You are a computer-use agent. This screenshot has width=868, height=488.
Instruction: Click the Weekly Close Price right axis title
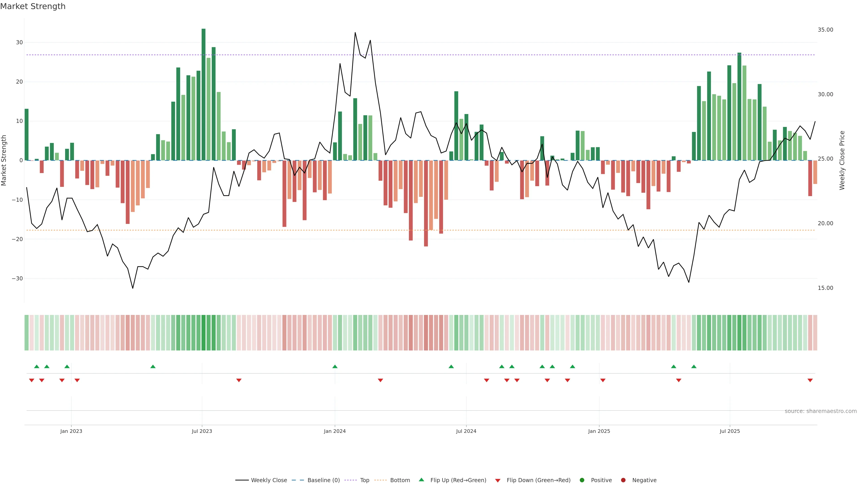842,160
